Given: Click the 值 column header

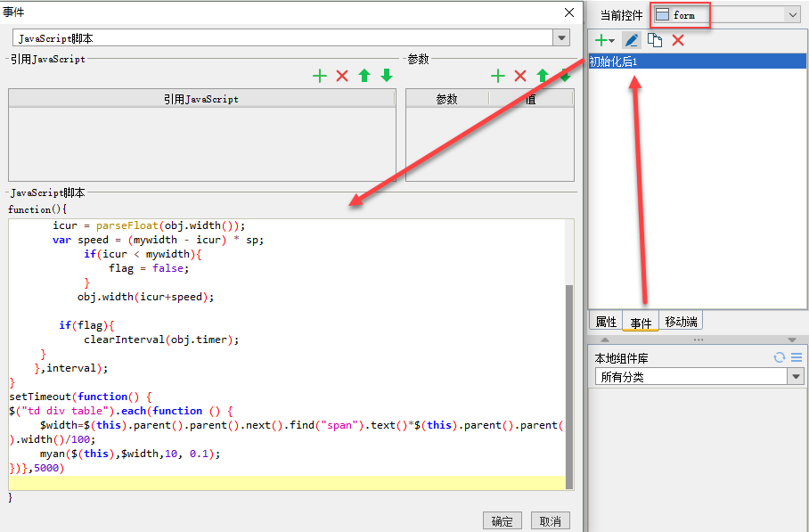Looking at the screenshot, I should (531, 99).
